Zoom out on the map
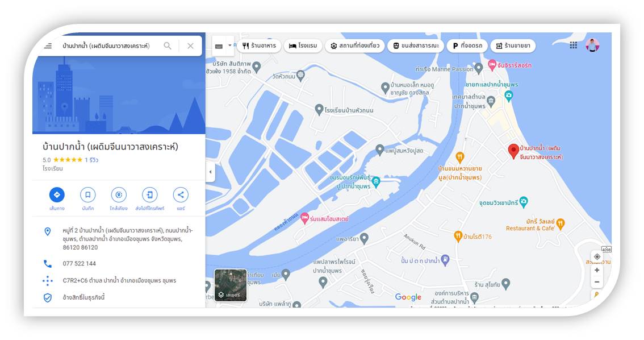644x340 pixels. pyautogui.click(x=597, y=283)
